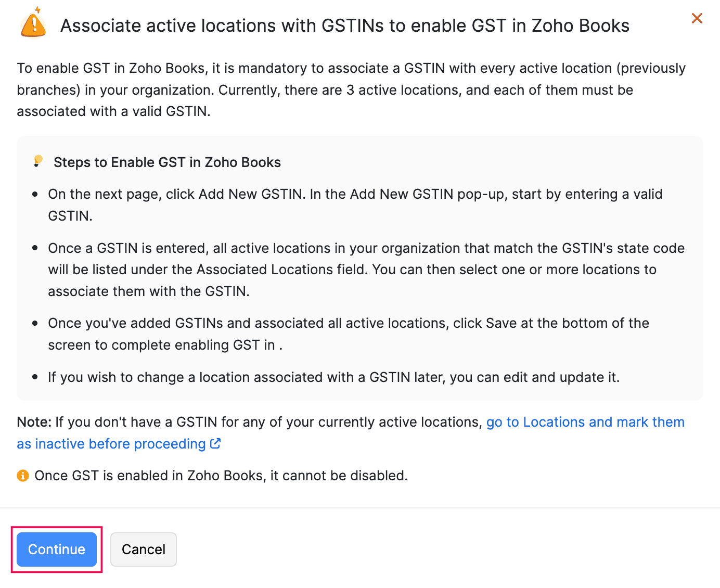Click the GST cannot be disabled warning text
This screenshot has height=588, width=720.
pyautogui.click(x=221, y=476)
